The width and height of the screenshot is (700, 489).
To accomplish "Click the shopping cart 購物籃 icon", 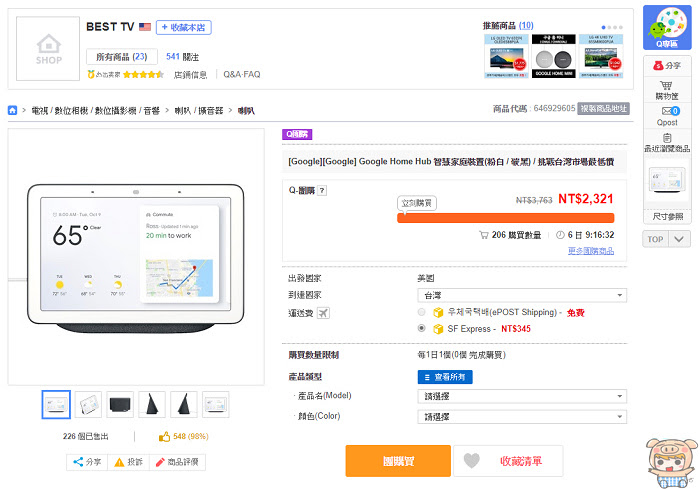I will [x=666, y=85].
